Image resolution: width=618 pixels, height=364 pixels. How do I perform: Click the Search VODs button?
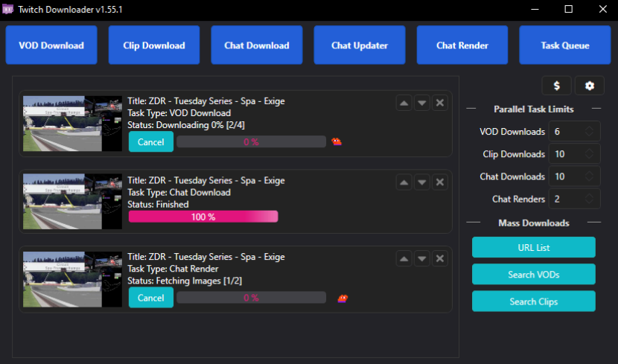tap(534, 274)
